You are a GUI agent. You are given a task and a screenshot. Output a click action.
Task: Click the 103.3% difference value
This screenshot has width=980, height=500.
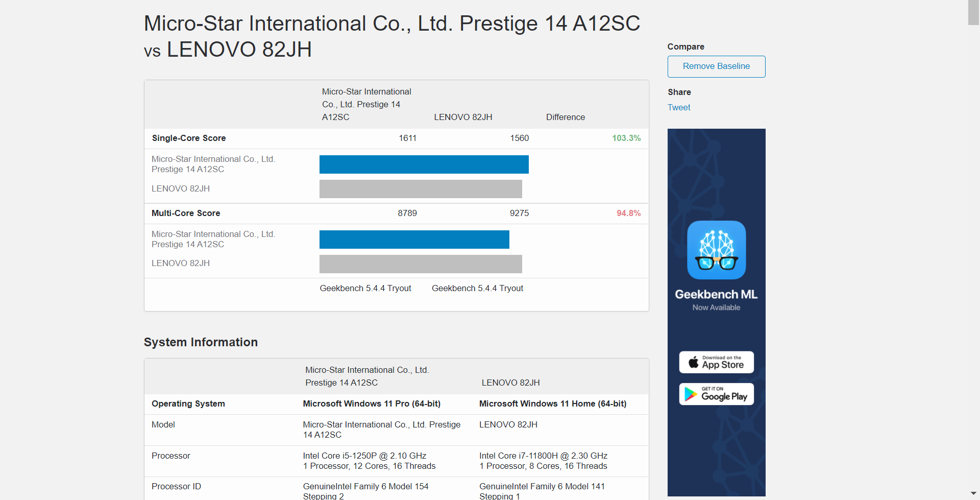click(x=626, y=138)
